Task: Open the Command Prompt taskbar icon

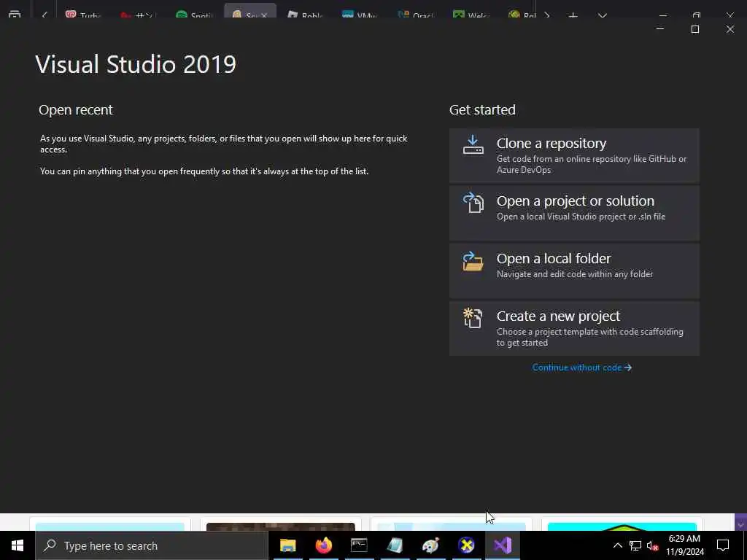Action: [x=359, y=545]
